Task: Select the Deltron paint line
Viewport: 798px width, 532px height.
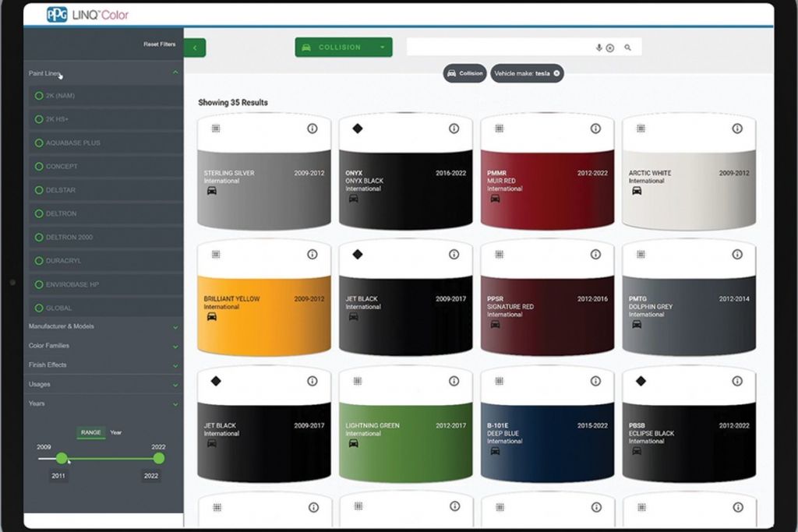Action: point(106,213)
